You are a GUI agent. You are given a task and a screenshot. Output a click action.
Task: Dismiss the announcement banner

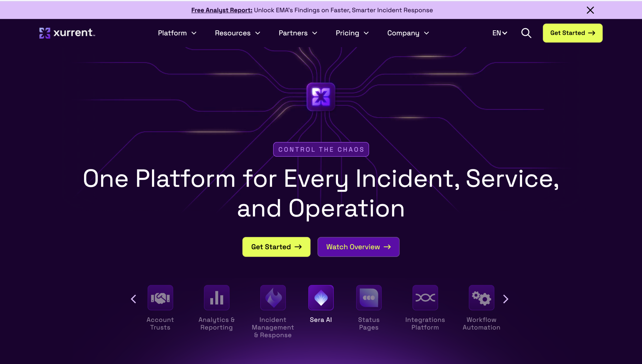590,10
